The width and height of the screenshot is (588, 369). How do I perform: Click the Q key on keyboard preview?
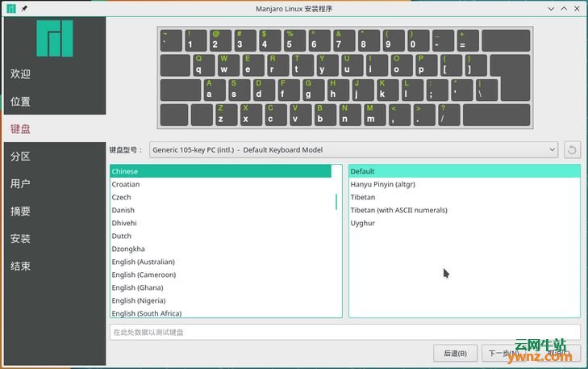point(203,65)
